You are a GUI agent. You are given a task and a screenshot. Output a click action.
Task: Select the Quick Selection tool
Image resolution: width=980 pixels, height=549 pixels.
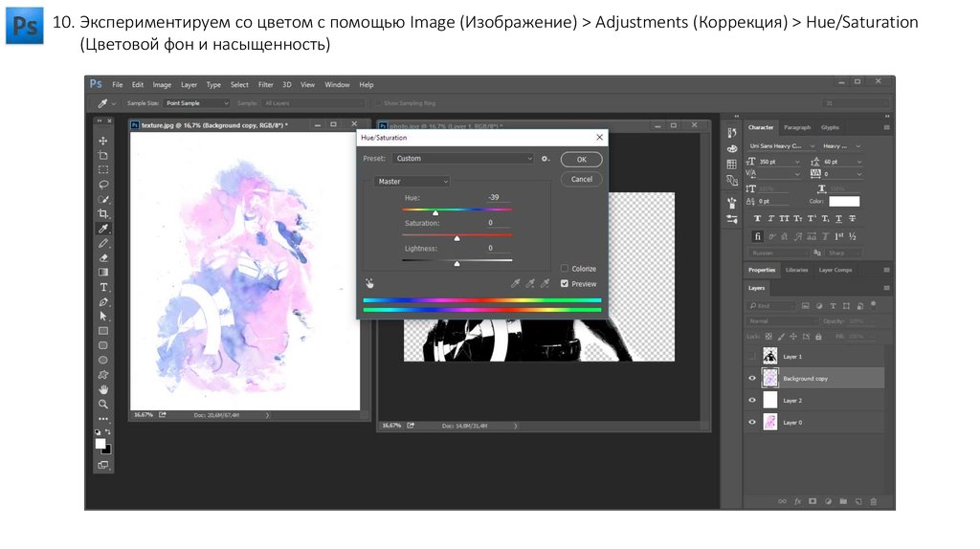click(x=103, y=199)
